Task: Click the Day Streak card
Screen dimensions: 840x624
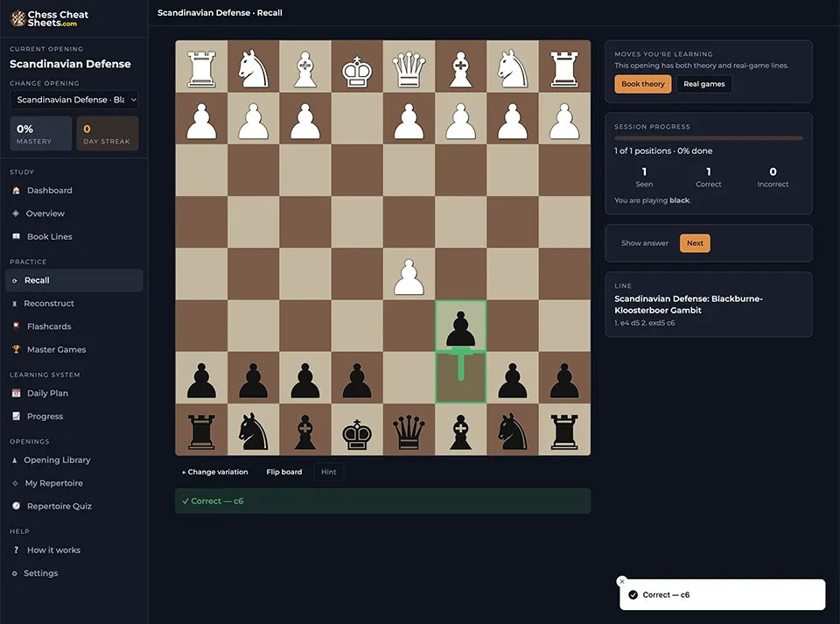Action: point(107,133)
